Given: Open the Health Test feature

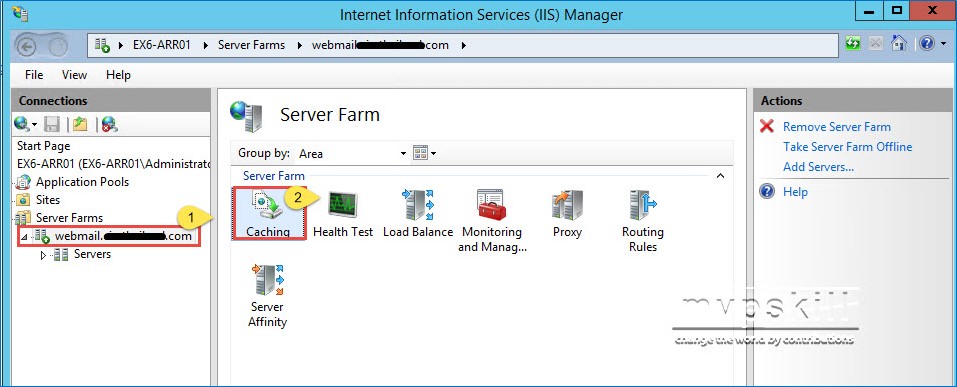Looking at the screenshot, I should (343, 213).
